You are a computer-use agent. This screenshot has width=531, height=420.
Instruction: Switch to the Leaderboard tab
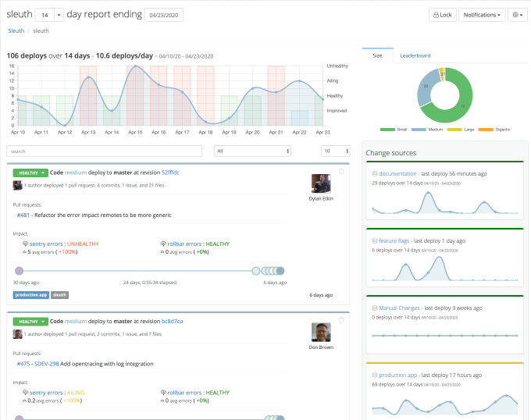(415, 55)
